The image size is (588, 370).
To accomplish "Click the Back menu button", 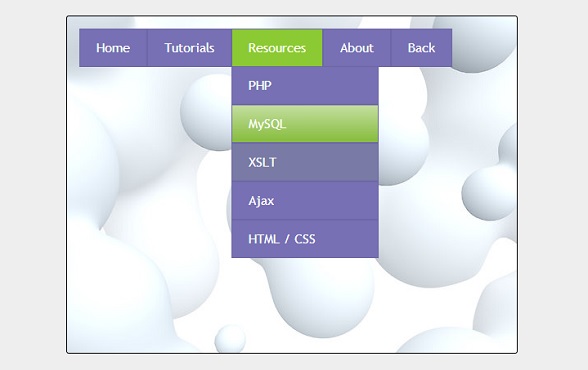I will coord(421,48).
